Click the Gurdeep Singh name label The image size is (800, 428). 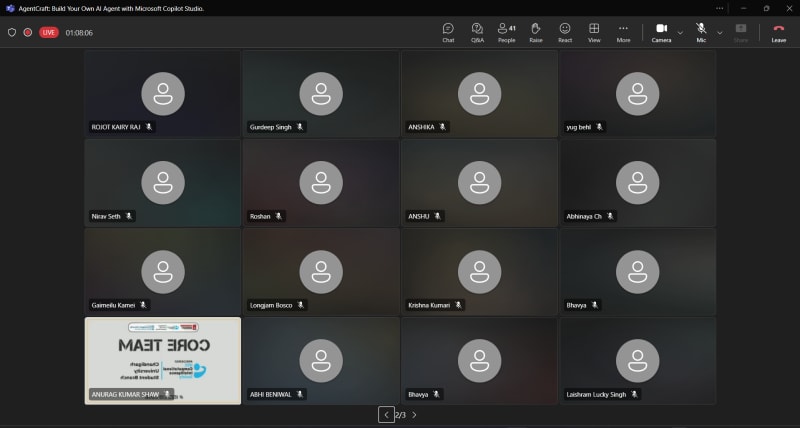pyautogui.click(x=270, y=127)
